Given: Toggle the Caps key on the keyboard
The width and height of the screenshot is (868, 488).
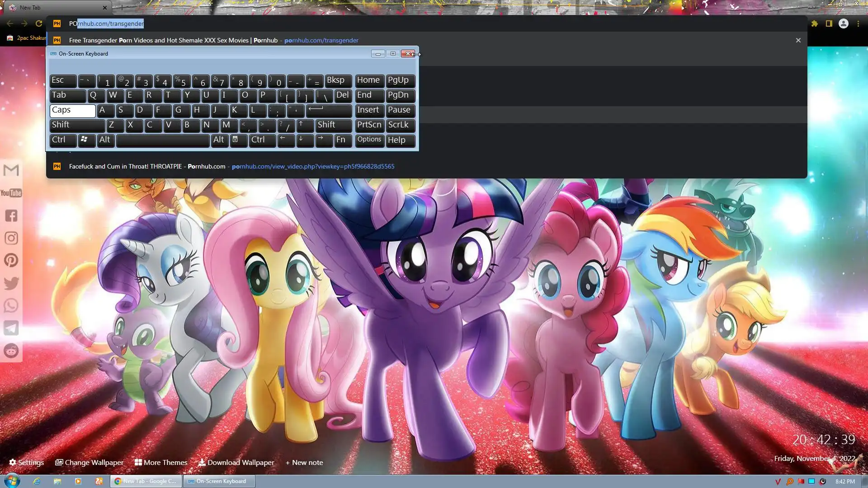Looking at the screenshot, I should (x=72, y=110).
